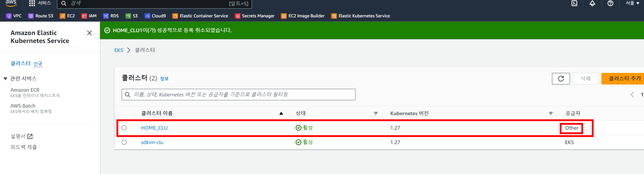The width and height of the screenshot is (644, 174).
Task: Open Route 53 bookmark shortcut
Action: pyautogui.click(x=41, y=16)
